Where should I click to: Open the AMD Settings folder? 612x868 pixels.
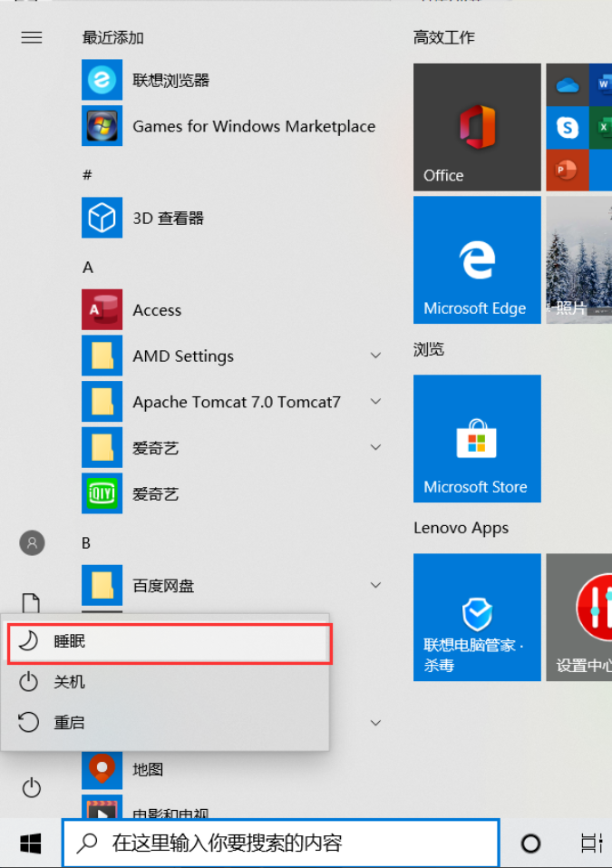[232, 356]
